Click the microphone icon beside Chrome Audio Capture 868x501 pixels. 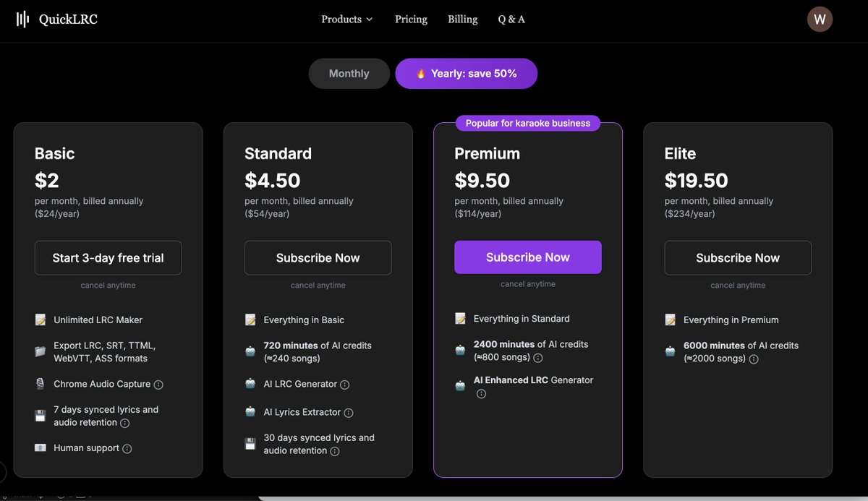[41, 384]
